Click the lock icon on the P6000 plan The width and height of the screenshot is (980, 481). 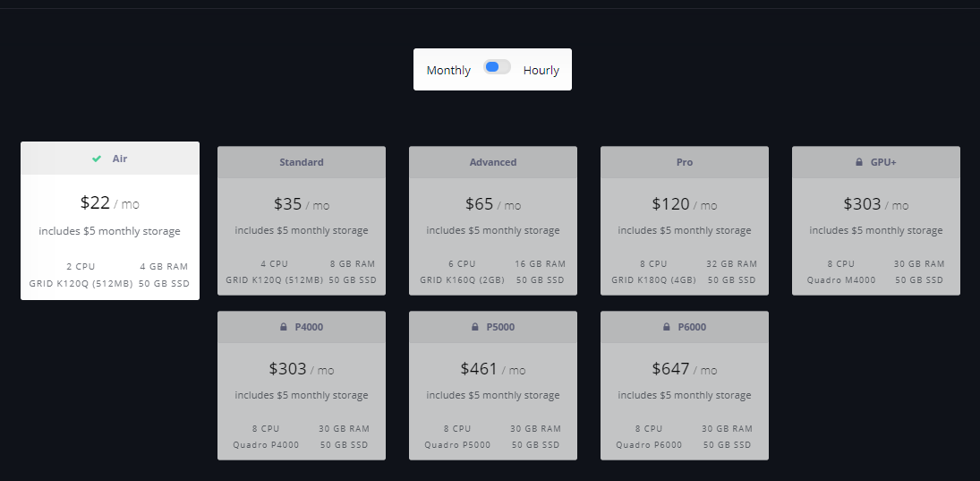(666, 327)
